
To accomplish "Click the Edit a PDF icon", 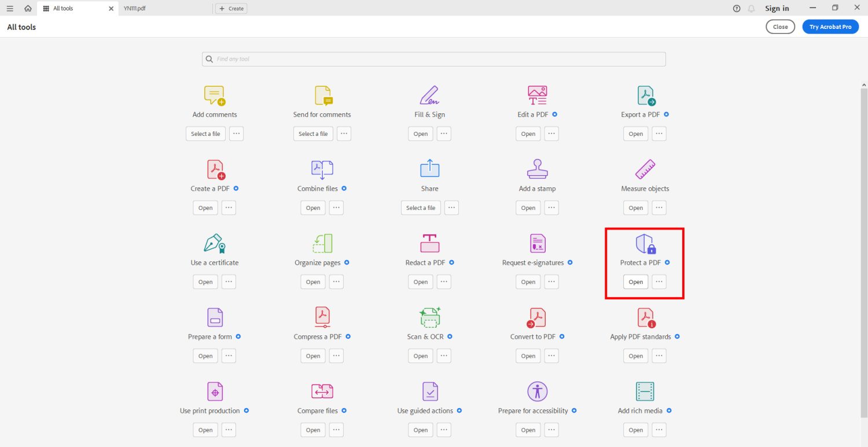I will (x=537, y=95).
